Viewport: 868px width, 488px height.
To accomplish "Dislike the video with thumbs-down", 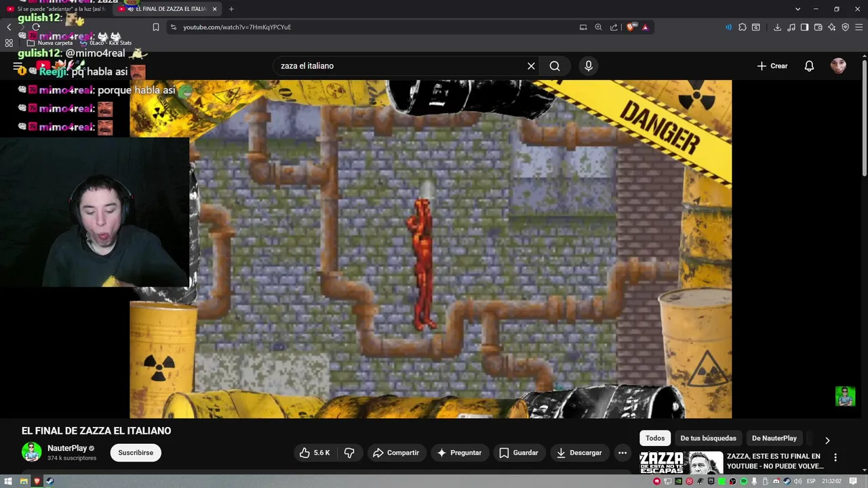I will coord(349,453).
